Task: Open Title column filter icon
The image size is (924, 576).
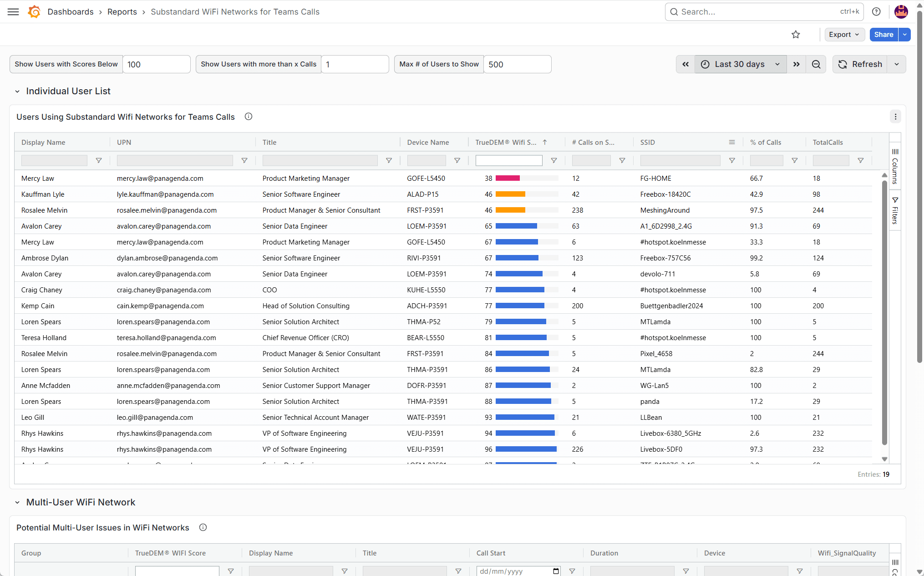Action: [389, 160]
